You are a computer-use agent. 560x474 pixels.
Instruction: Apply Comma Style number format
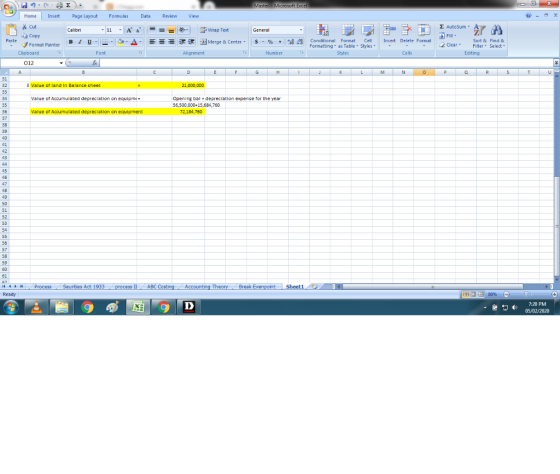pos(280,42)
